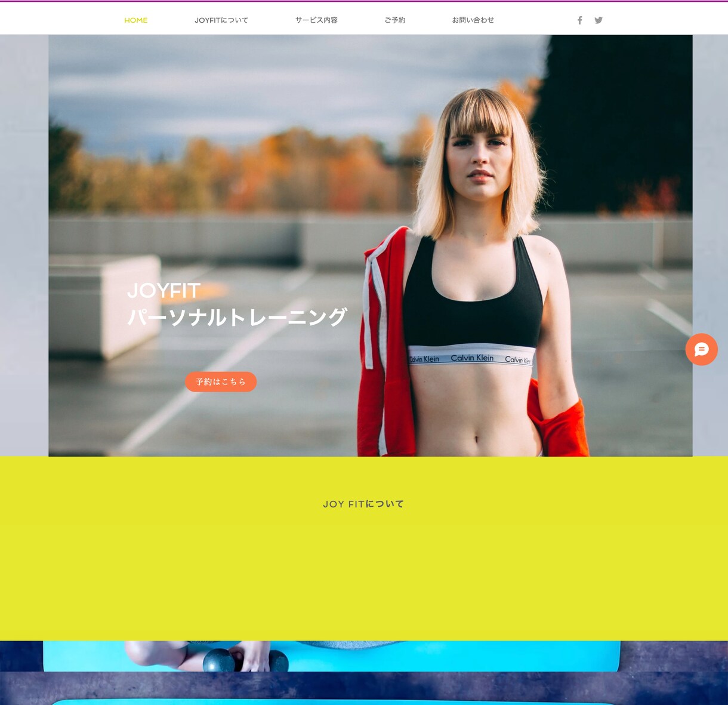
Task: Click the hero photo of the woman
Action: [371, 245]
